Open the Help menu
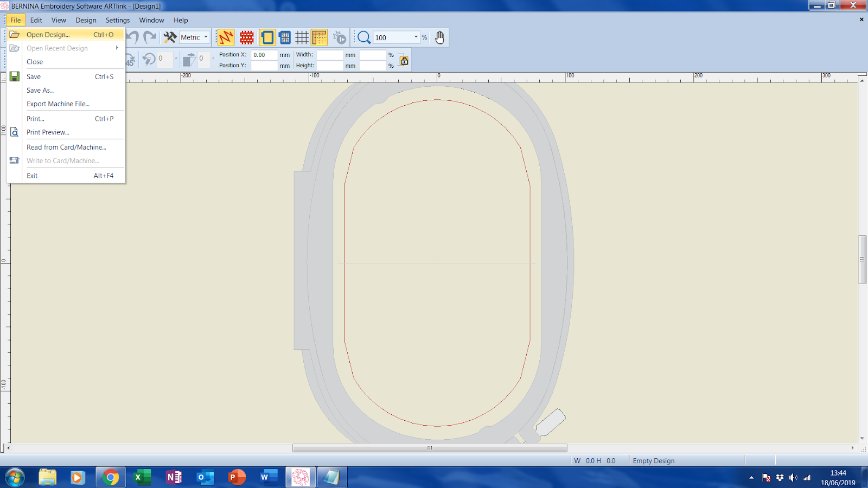 click(x=181, y=20)
